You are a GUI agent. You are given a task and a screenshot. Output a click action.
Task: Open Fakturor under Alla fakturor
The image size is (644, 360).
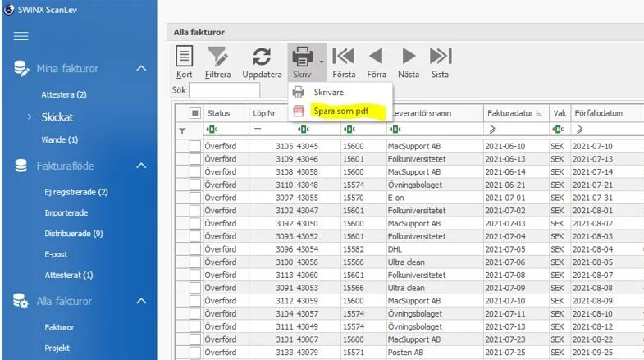[59, 327]
